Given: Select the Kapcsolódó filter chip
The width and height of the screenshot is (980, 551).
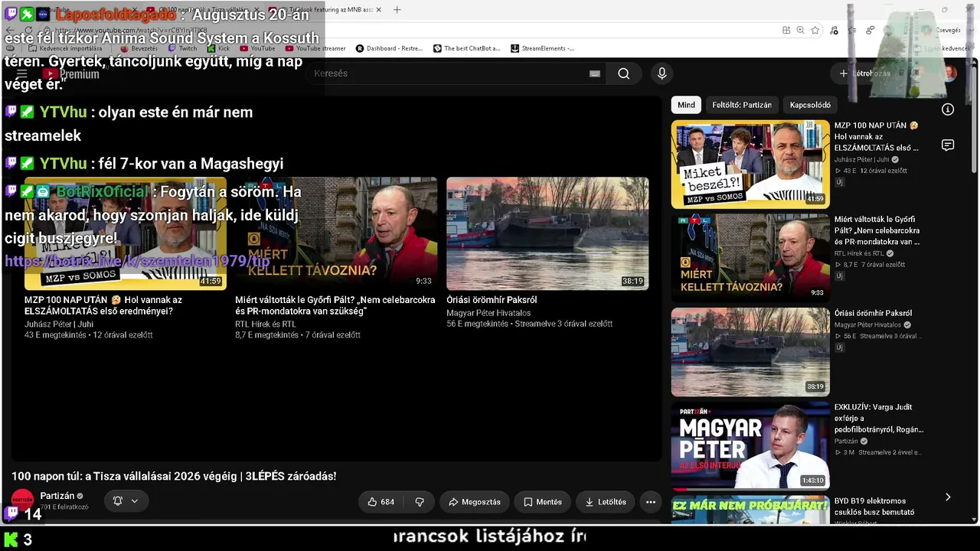Looking at the screenshot, I should pos(810,105).
